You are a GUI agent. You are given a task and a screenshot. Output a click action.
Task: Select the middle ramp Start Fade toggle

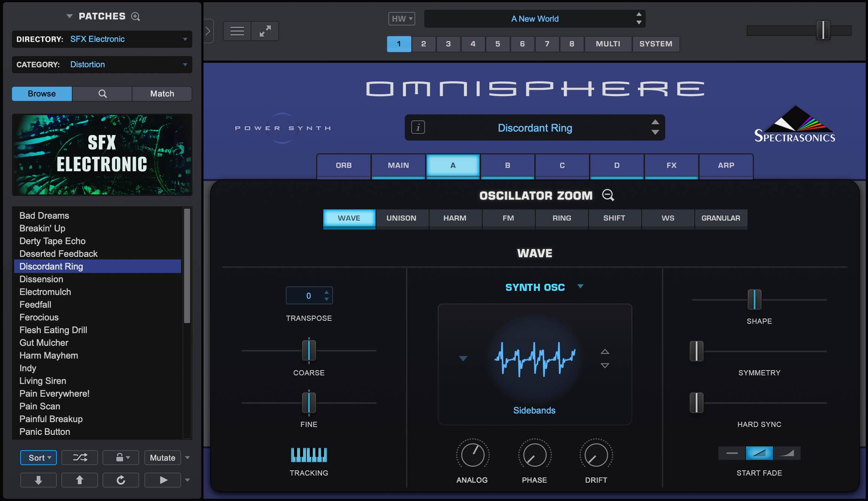[x=758, y=453]
